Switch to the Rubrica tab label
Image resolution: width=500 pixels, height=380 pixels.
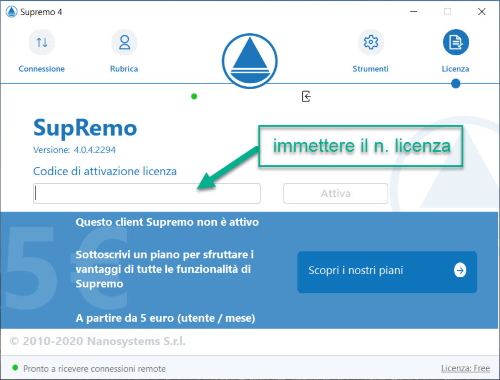(124, 69)
